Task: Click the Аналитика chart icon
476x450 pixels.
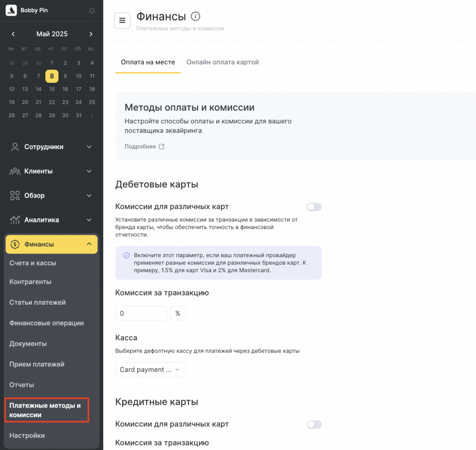Action: pos(15,220)
